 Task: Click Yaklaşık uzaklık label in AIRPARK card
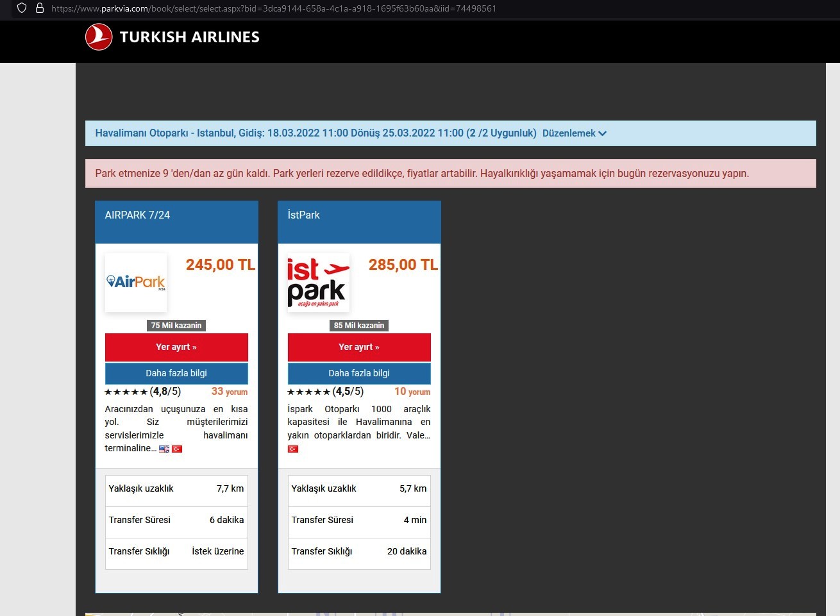point(141,488)
